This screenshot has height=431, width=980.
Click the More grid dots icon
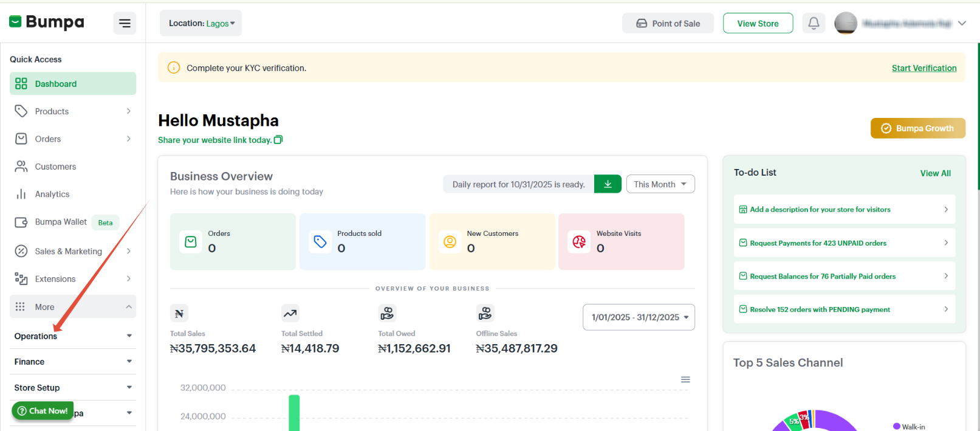[x=20, y=307]
